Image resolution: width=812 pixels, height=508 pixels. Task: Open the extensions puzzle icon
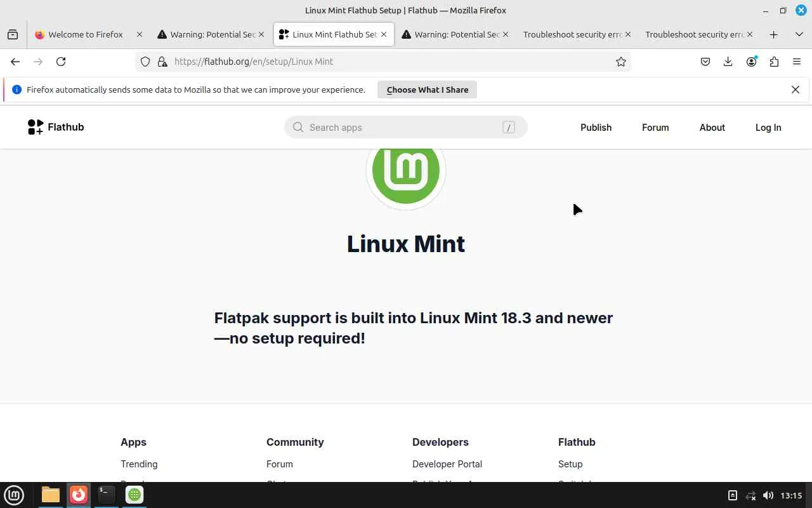point(774,62)
